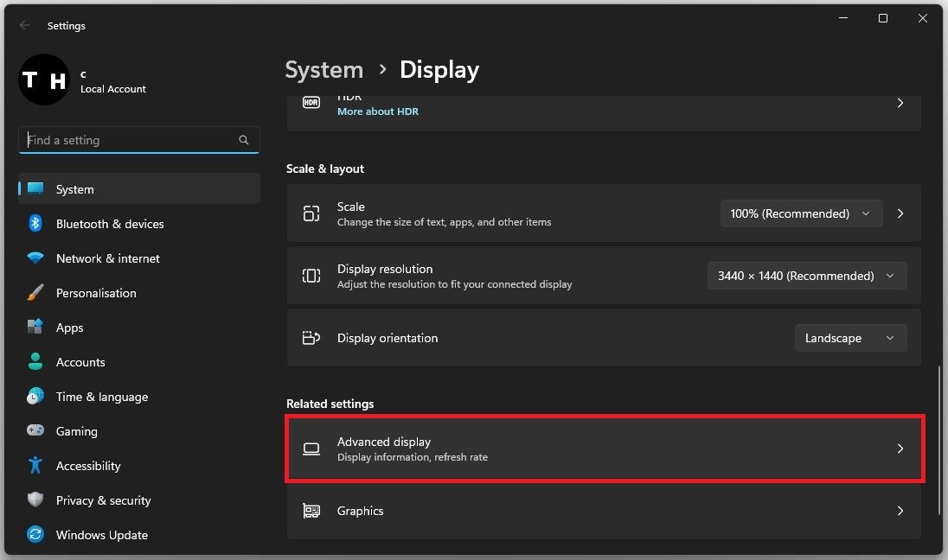948x560 pixels.
Task: Follow the More about HDR link
Action: (378, 111)
